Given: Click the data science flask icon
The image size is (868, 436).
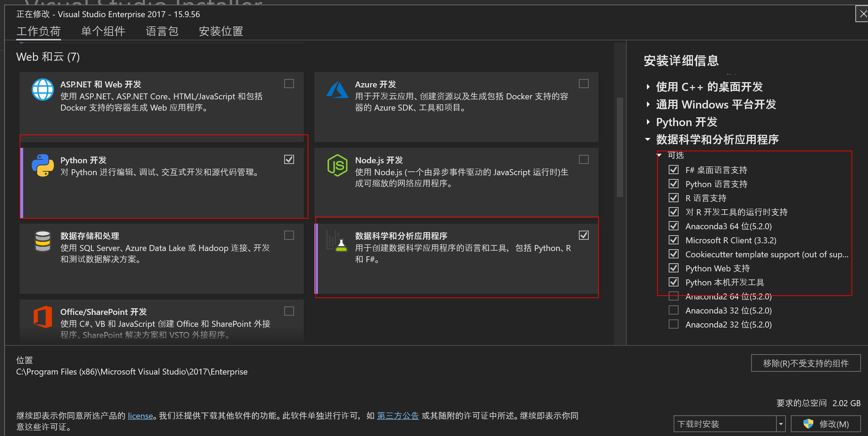Looking at the screenshot, I should tap(338, 241).
